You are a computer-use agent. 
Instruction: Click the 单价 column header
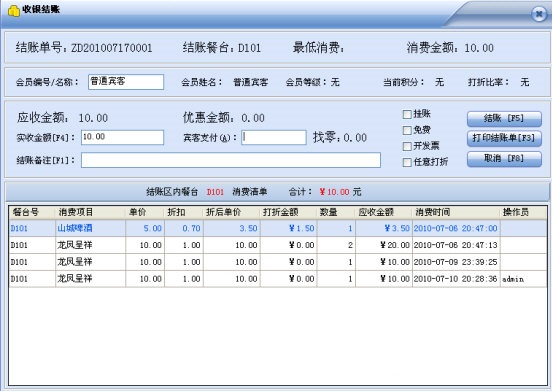tap(145, 212)
